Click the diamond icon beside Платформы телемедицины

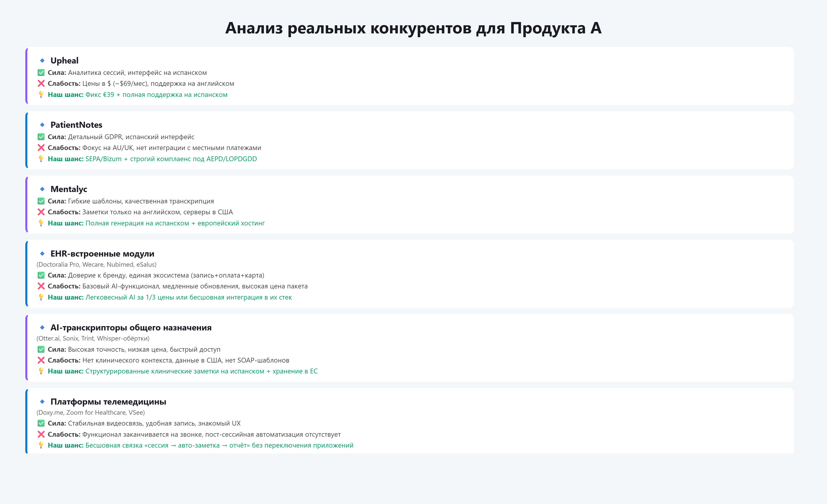42,402
